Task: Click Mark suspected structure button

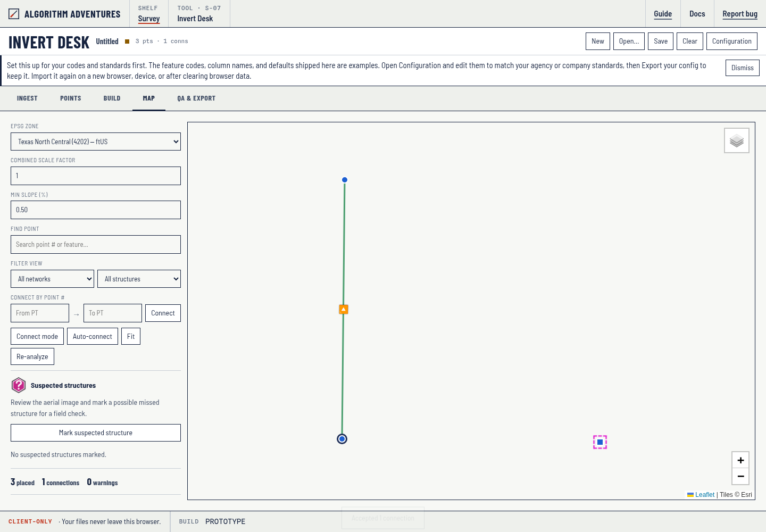Action: pyautogui.click(x=96, y=433)
